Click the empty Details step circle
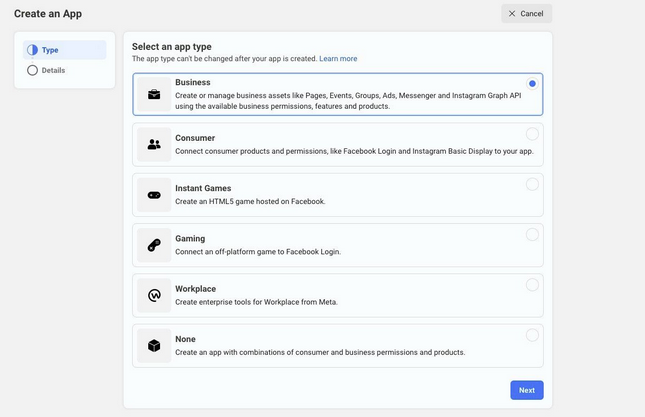 [32, 70]
